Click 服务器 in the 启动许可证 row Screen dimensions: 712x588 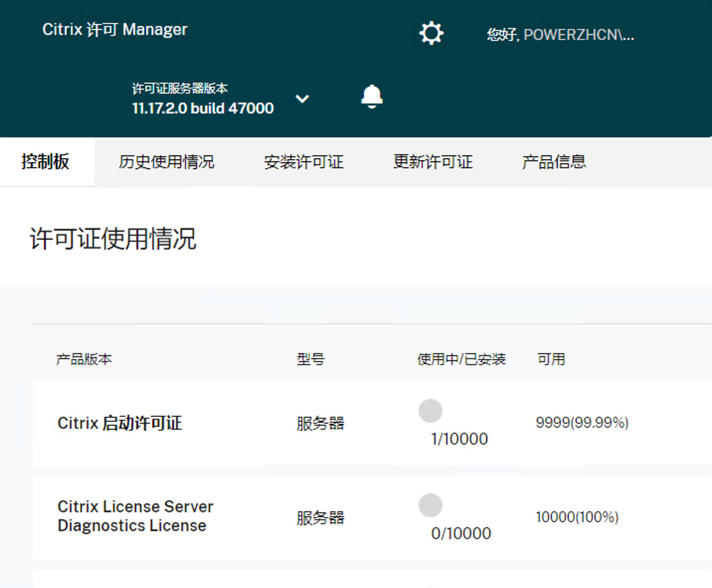coord(321,424)
